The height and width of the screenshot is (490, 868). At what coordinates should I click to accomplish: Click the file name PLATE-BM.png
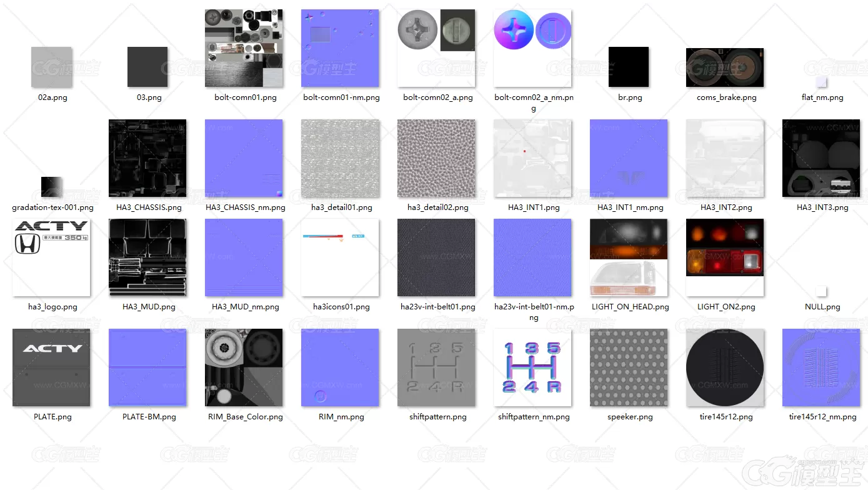click(149, 417)
